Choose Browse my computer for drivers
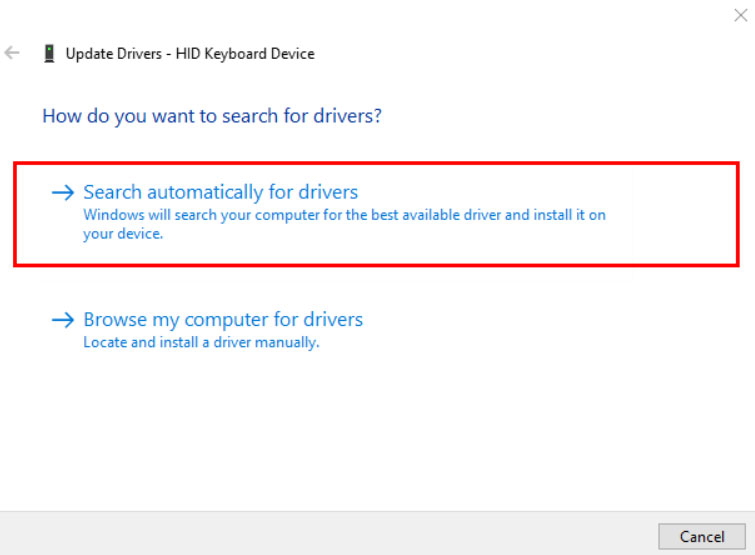The image size is (755, 555). point(223,320)
